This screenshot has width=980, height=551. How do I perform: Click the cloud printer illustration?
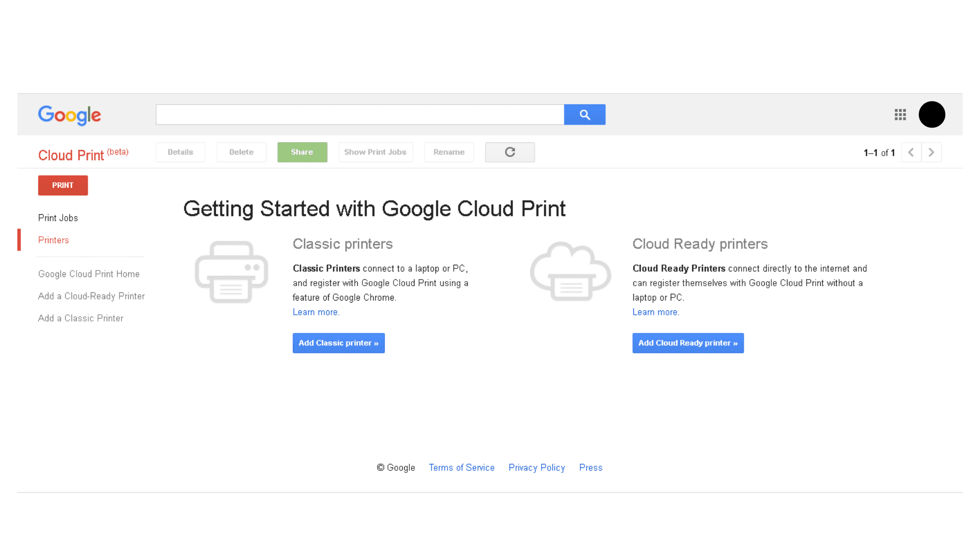[x=571, y=271]
